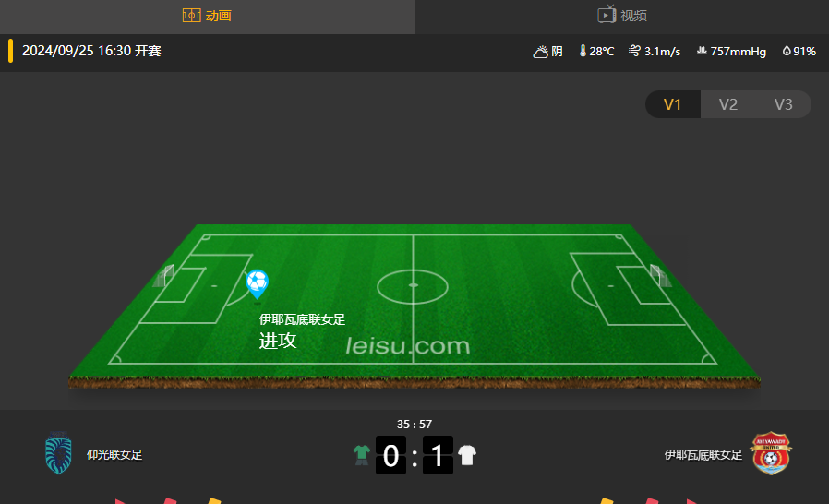Click the wind speed icon

(634, 51)
